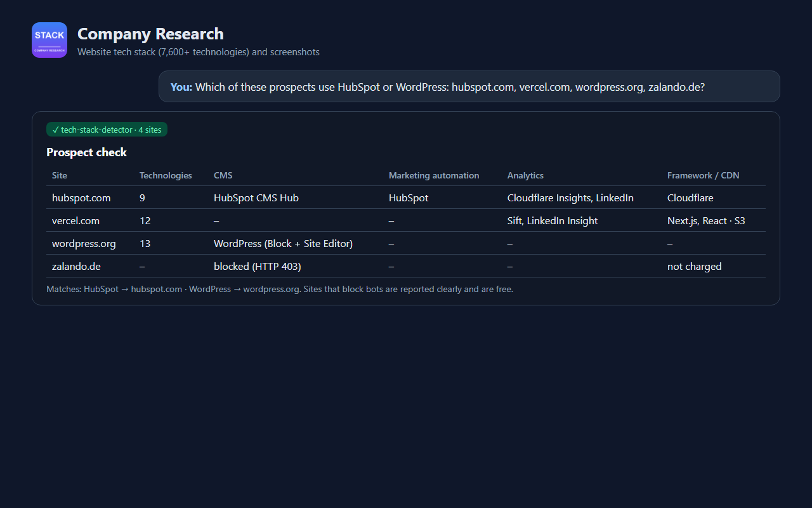
Task: Select the vercel.com site cell
Action: 75,220
